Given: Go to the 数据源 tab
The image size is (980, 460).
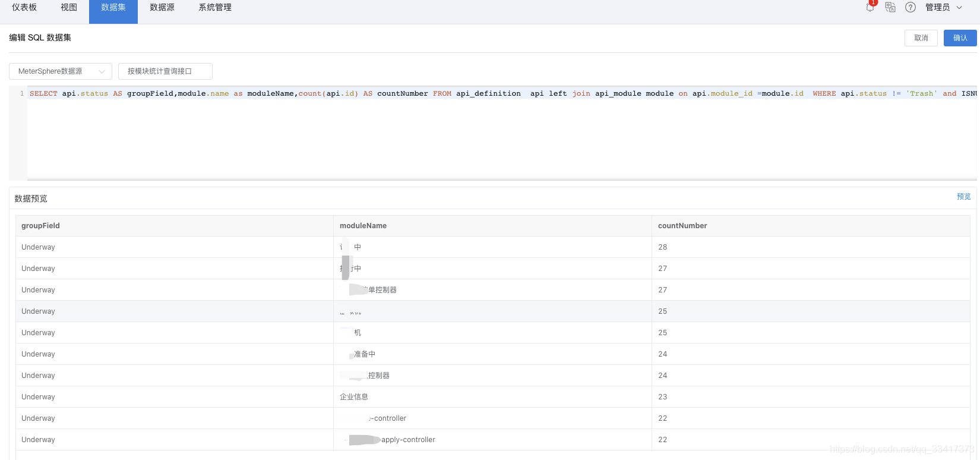Looking at the screenshot, I should (162, 7).
